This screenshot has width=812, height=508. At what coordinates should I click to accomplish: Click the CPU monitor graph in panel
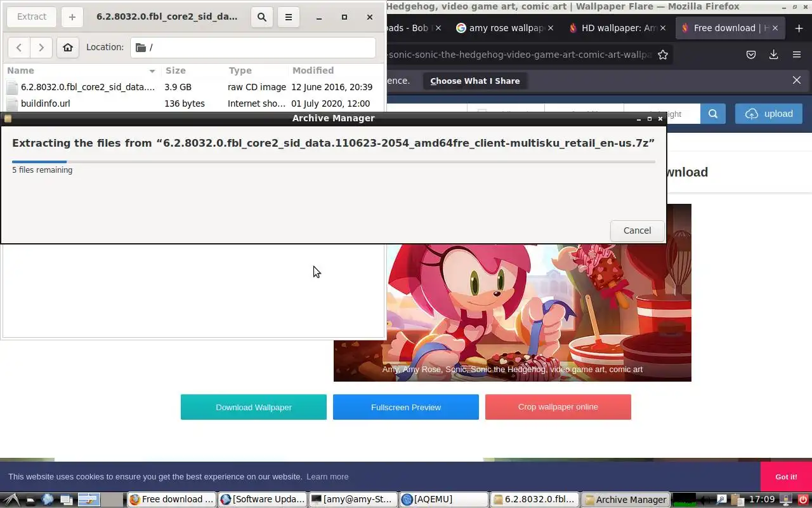684,500
